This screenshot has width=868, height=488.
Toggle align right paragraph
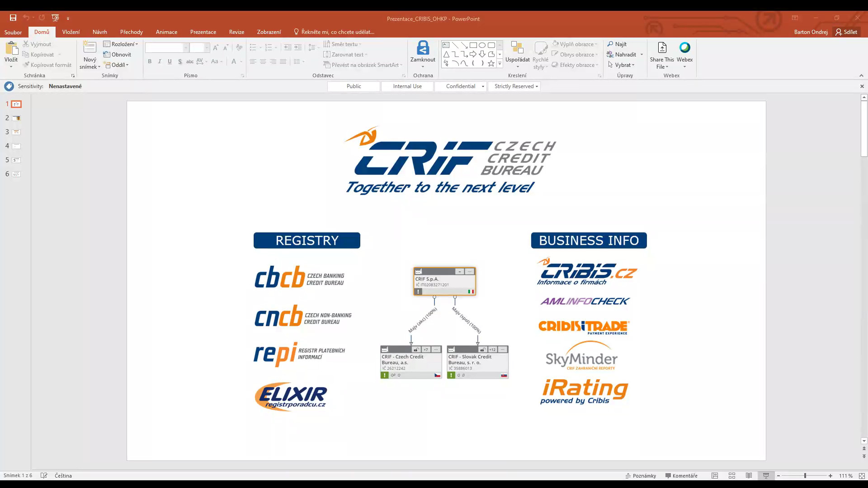(273, 61)
